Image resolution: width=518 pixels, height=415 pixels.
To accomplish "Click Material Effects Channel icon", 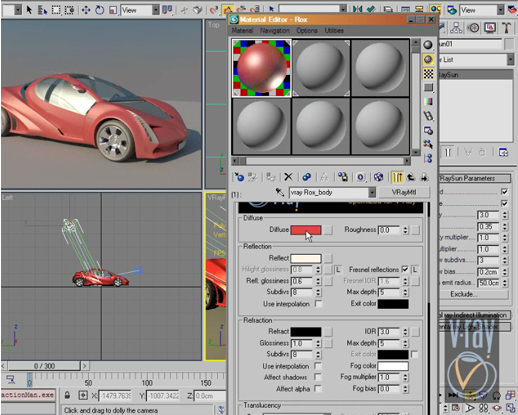I will point(361,177).
